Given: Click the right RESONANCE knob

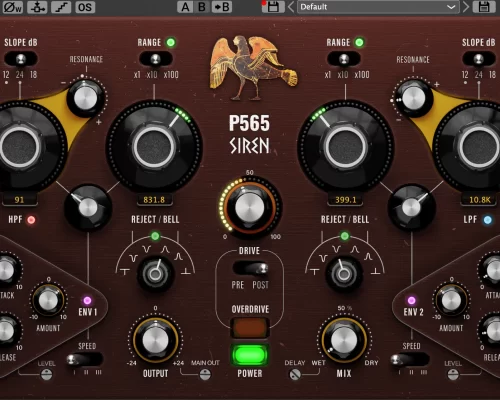Looking at the screenshot, I should point(414,98).
